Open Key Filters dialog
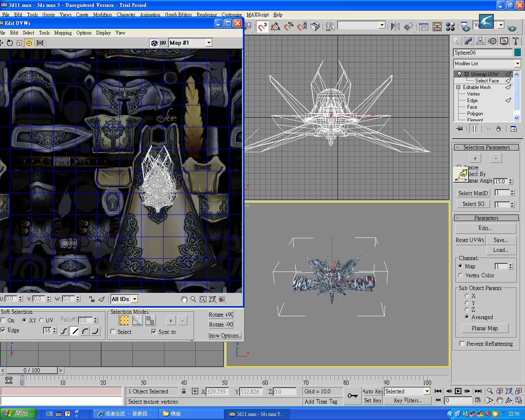 tap(408, 401)
